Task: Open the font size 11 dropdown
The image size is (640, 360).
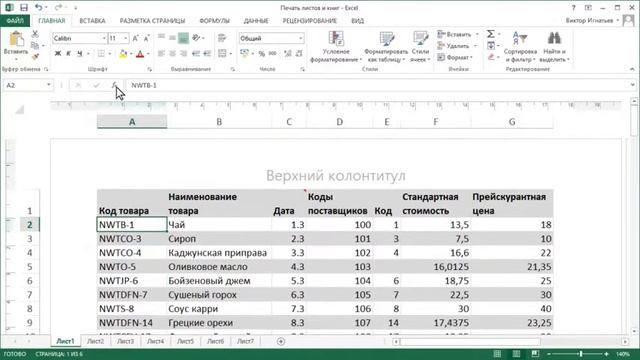Action: [125, 38]
